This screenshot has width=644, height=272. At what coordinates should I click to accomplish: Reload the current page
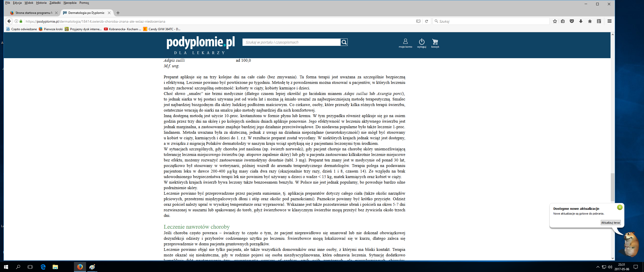[x=426, y=21]
